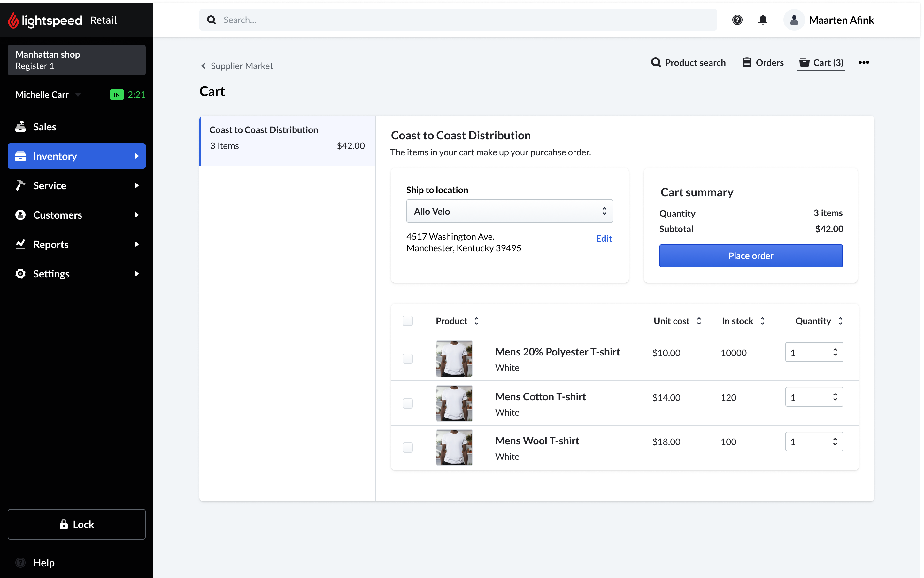Sort by the Product column arrows
Screen dimensions: 924x578
click(476, 321)
